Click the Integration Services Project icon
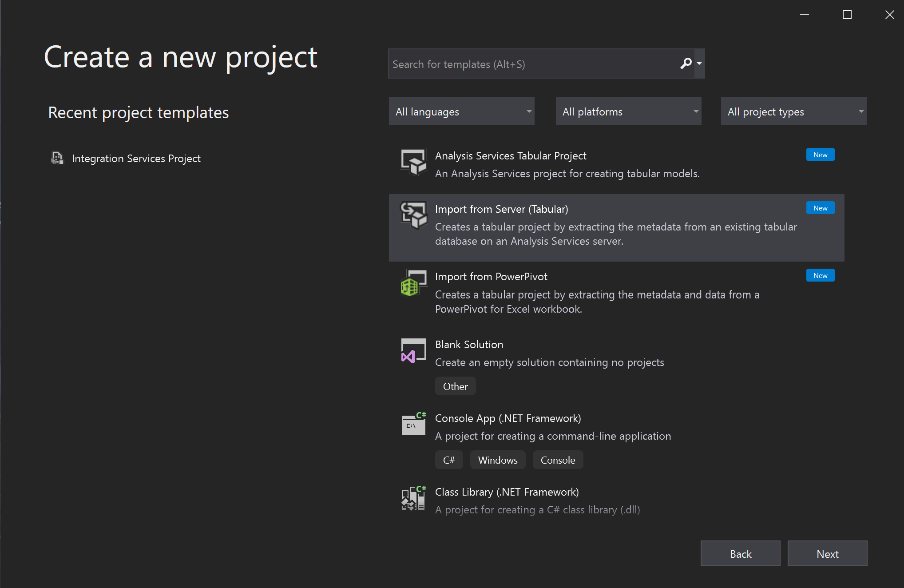This screenshot has width=904, height=588. (x=57, y=158)
